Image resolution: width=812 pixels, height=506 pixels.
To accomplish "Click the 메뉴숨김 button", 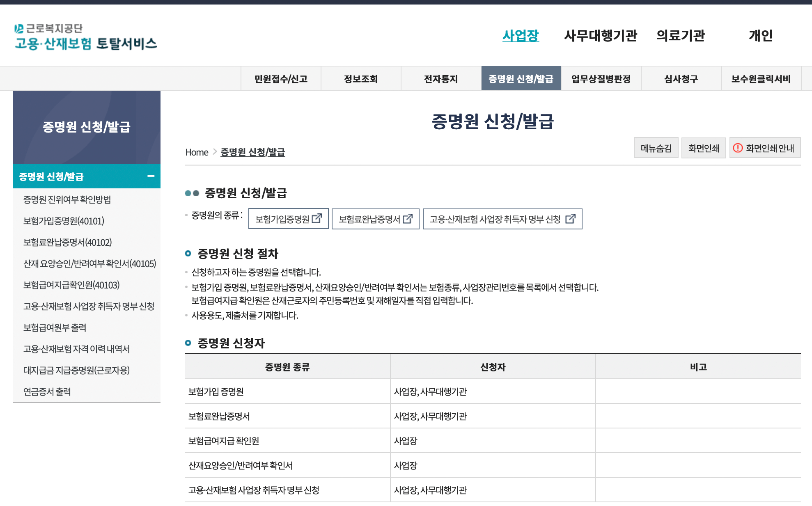I will pos(656,147).
